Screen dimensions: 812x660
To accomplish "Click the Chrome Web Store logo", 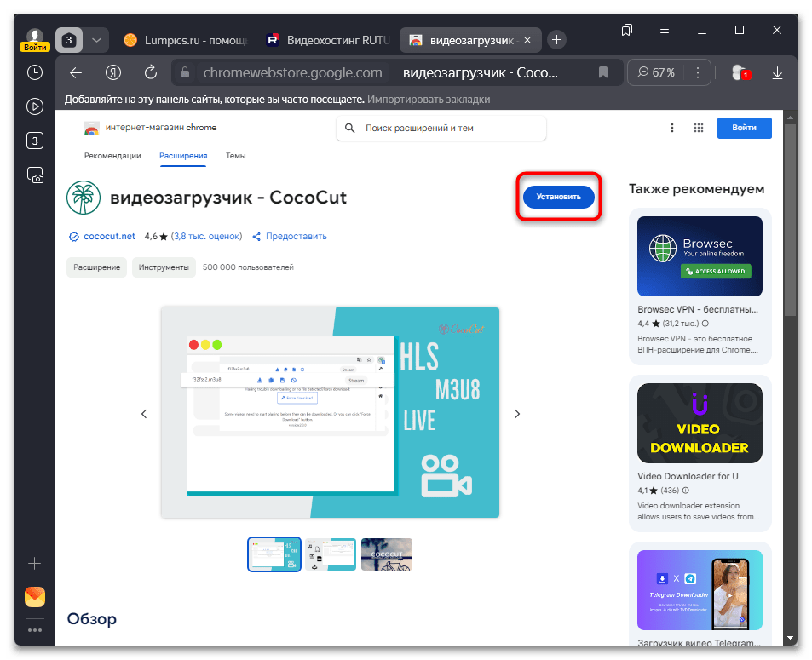I will click(x=92, y=129).
